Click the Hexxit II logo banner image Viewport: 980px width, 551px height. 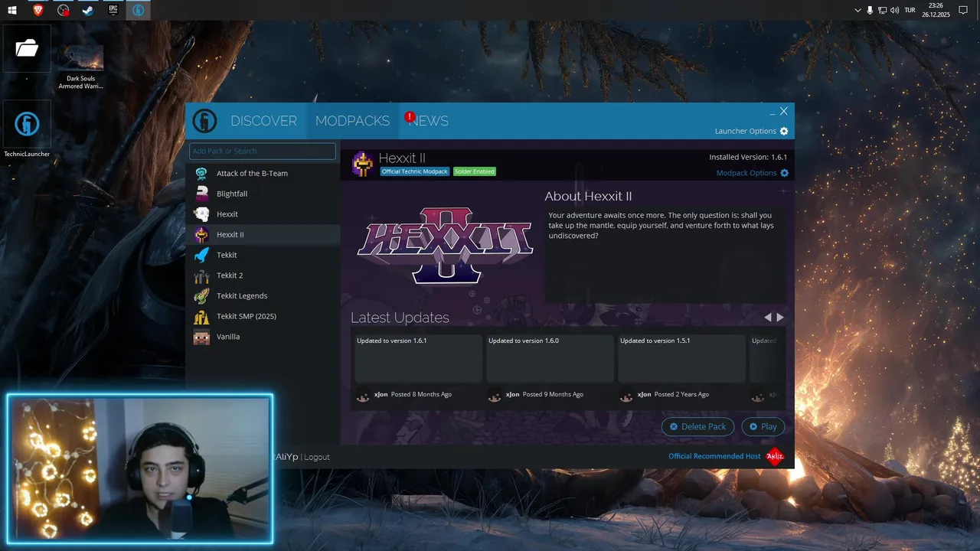click(445, 244)
